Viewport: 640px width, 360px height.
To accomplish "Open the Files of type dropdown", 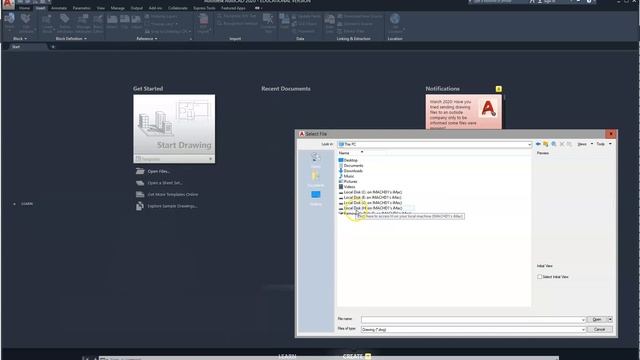I will (583, 329).
